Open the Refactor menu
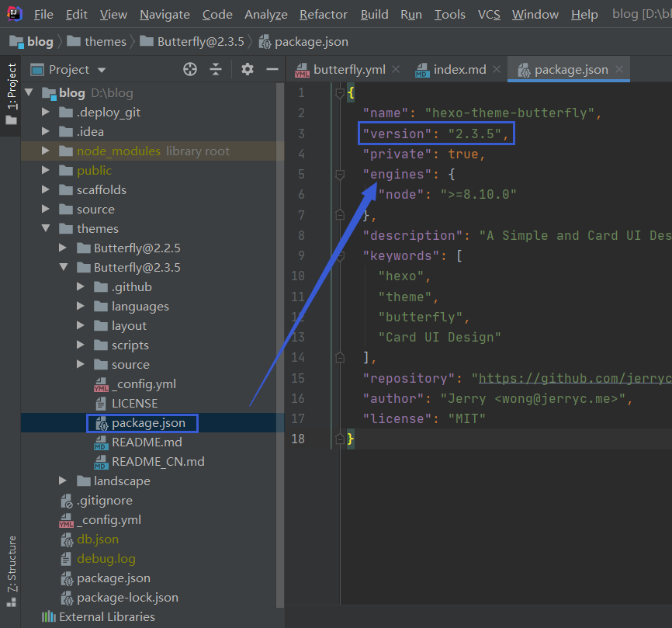 pos(324,15)
